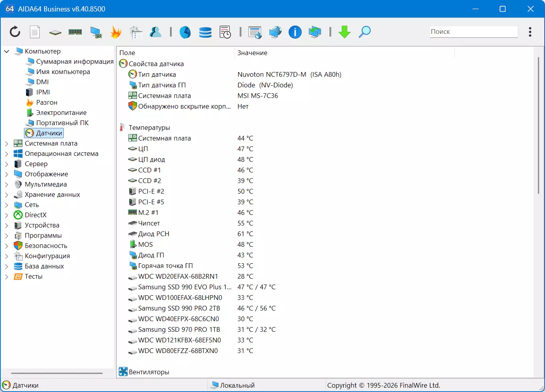Click the blue information circle toolbar icon

tap(295, 32)
